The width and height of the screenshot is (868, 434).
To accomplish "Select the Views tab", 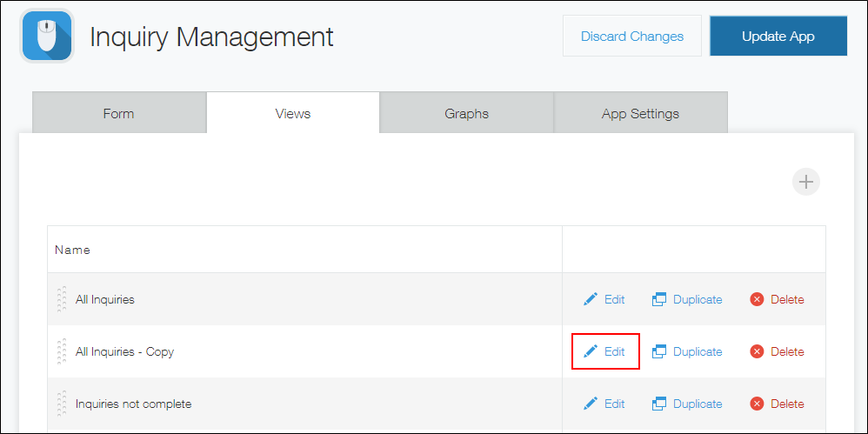I will click(x=292, y=113).
